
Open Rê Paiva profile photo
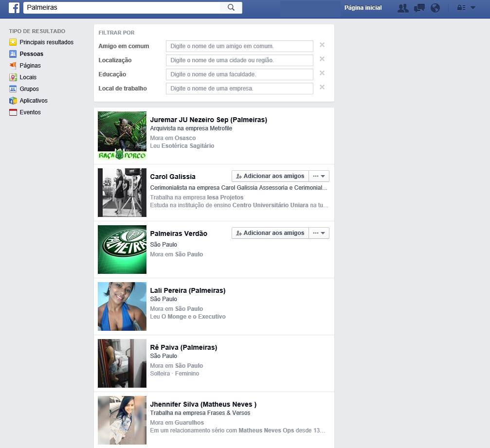click(x=122, y=363)
